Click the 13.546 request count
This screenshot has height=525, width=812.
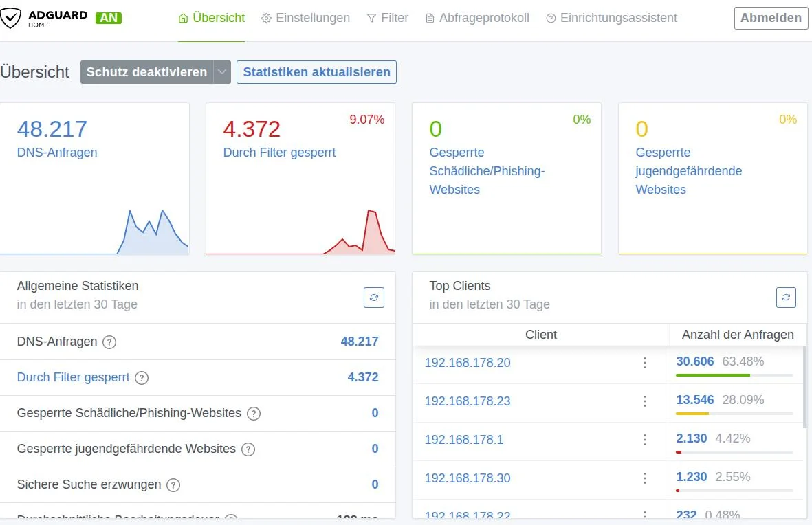695,400
